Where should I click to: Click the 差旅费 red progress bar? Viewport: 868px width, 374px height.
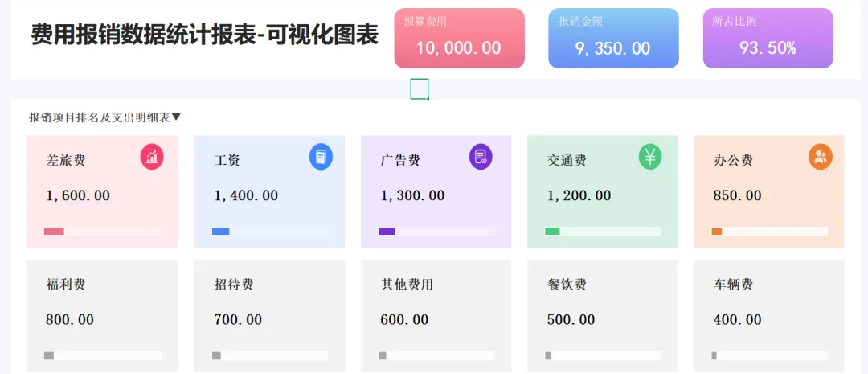pyautogui.click(x=55, y=232)
